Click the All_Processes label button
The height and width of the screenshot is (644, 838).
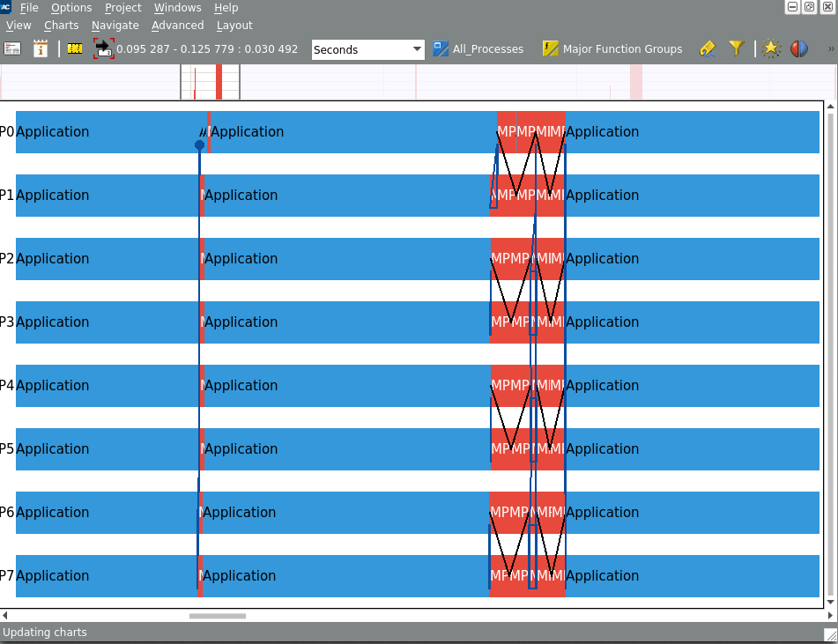pos(488,49)
